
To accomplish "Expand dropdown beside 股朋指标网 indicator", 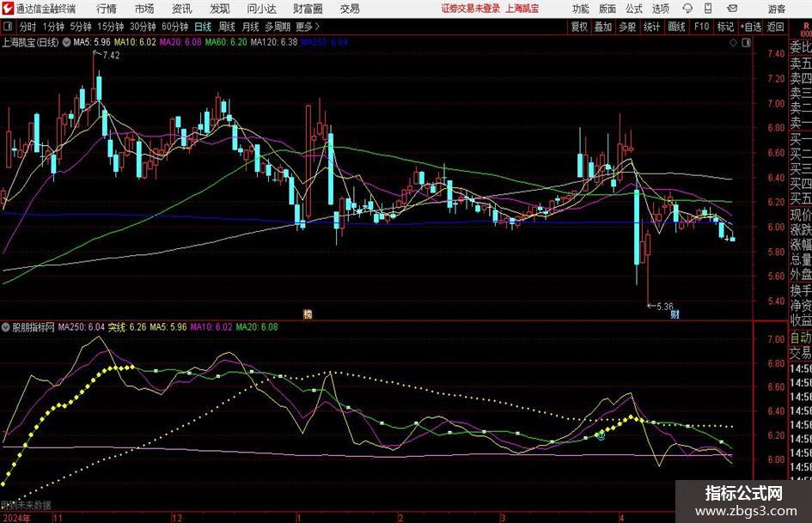I will (6, 327).
